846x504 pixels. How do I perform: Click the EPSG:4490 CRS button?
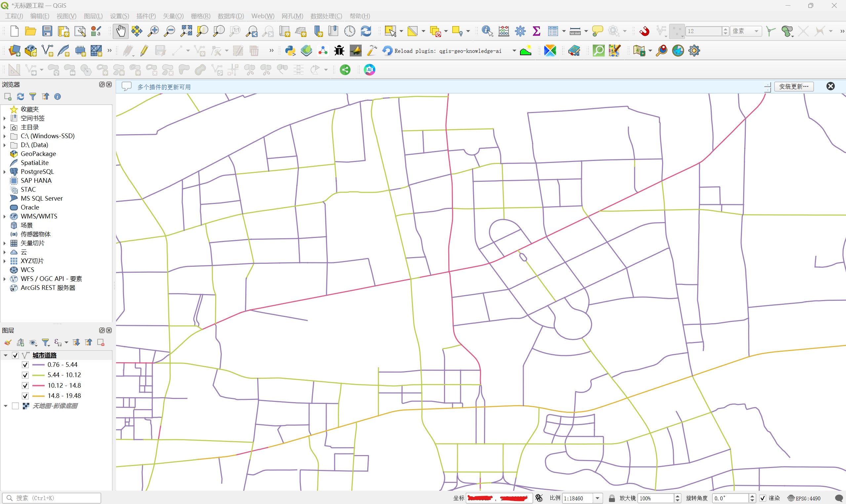pos(804,498)
